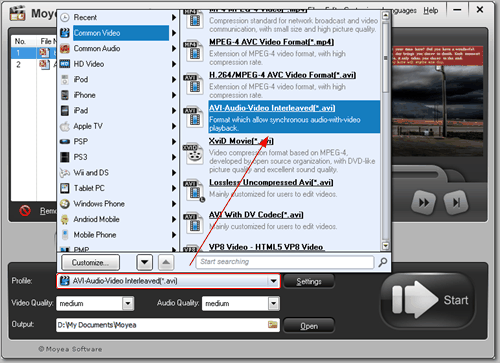Move the category list down with arrow button

145,263
